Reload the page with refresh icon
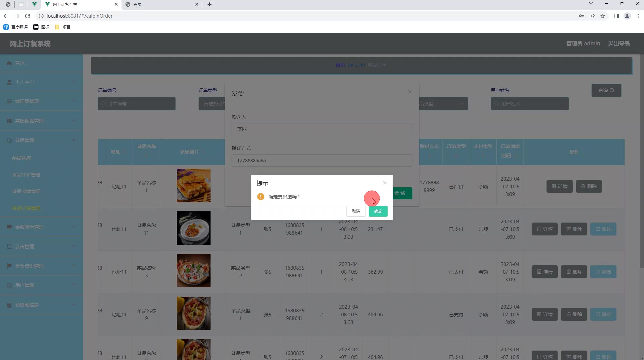This screenshot has width=644, height=360. (x=28, y=16)
